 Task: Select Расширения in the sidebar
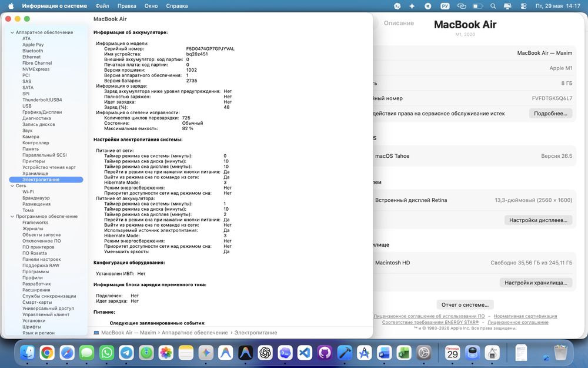(36, 290)
